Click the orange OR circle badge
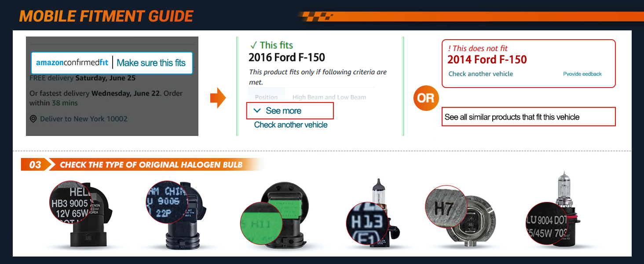644x264 pixels. click(425, 98)
